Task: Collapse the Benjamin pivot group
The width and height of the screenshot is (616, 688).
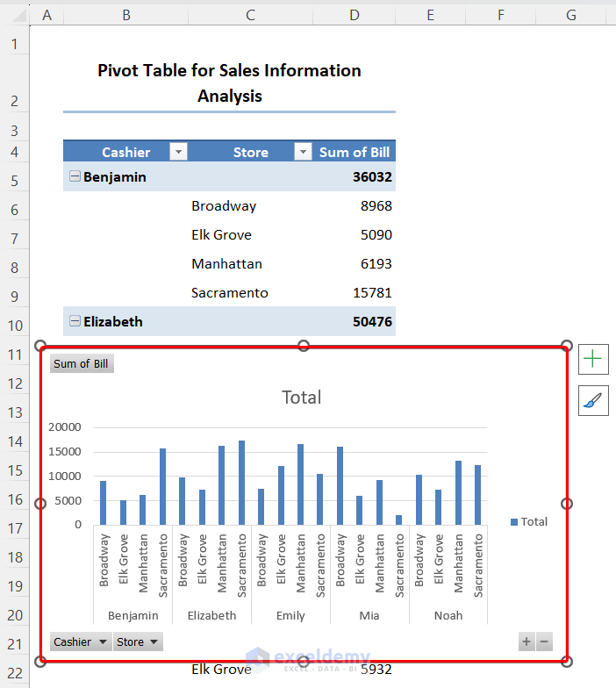Action: 75,176
